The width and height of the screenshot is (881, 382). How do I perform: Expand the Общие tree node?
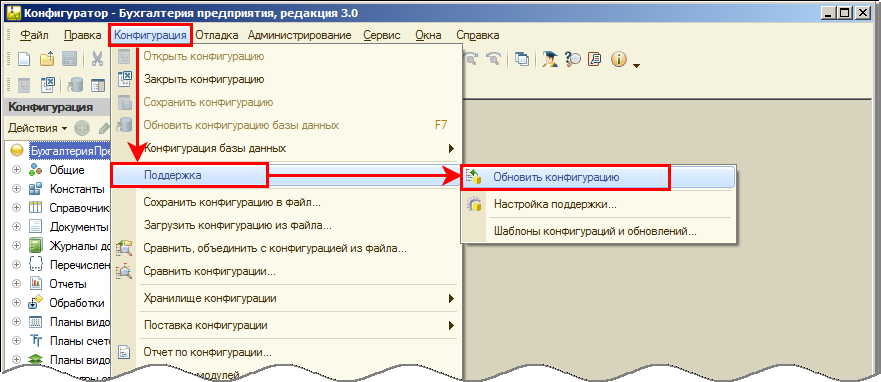(16, 170)
